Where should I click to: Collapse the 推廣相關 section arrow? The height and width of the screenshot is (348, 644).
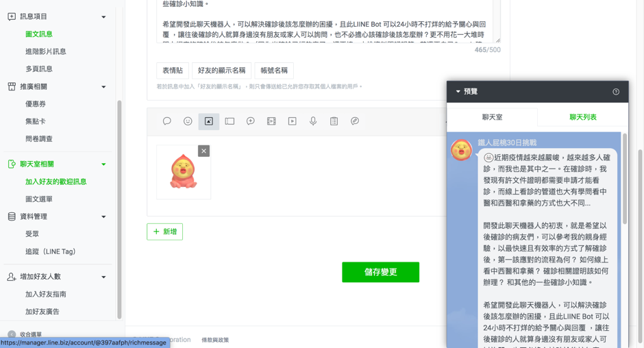(103, 87)
